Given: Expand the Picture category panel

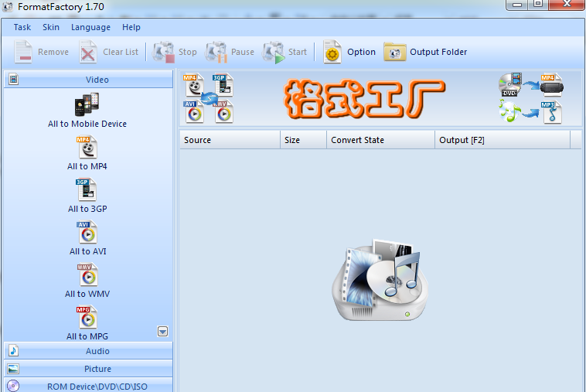Looking at the screenshot, I should [x=88, y=369].
